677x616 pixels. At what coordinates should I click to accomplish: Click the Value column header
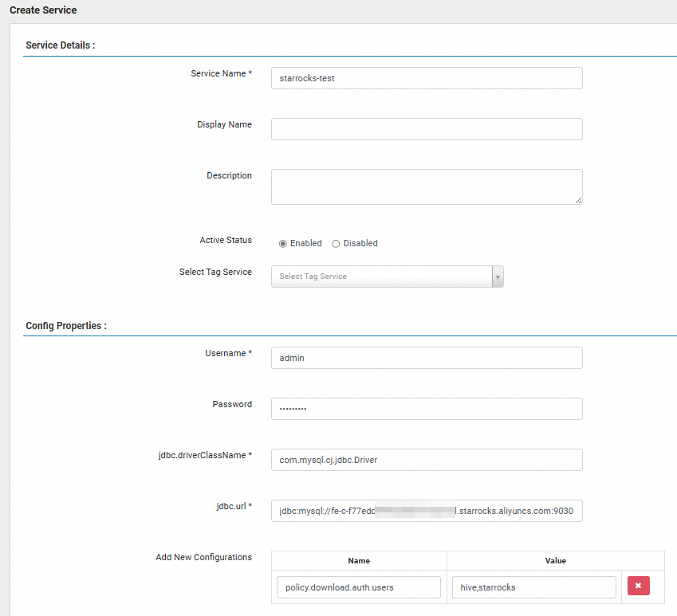(555, 561)
